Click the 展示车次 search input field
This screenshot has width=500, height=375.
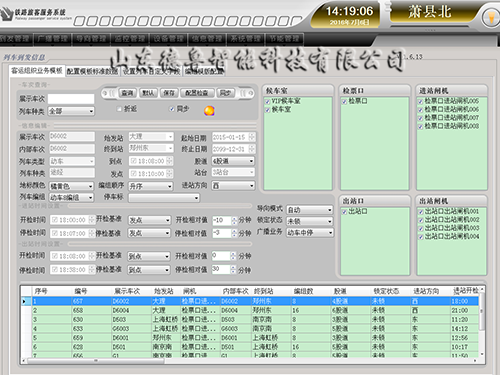coord(71,99)
